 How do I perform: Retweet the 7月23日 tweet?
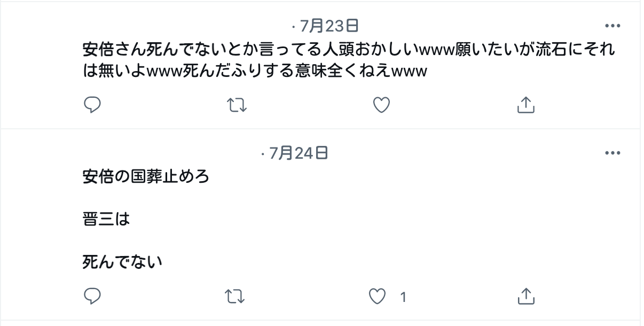pyautogui.click(x=237, y=105)
